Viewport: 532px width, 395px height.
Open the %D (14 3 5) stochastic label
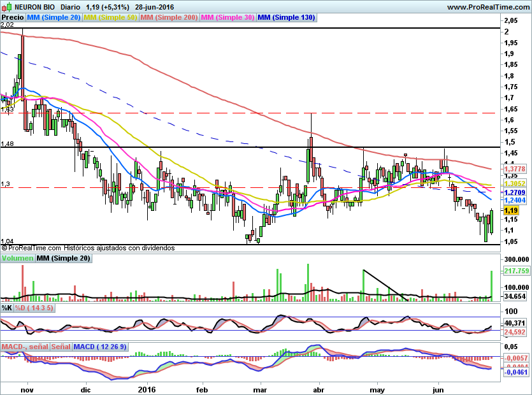35,308
